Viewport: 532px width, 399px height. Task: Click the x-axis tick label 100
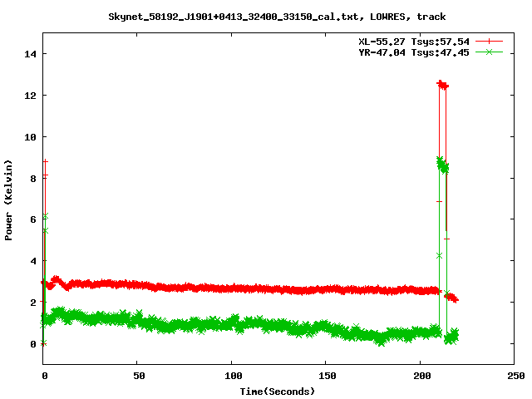tap(233, 376)
